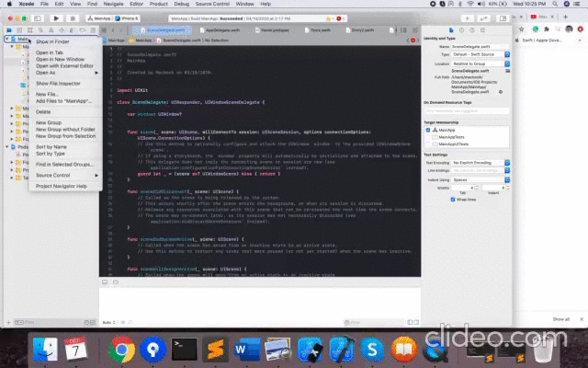Click MainApp scheme selector in toolbar
The height and width of the screenshot is (368, 588).
coord(99,18)
